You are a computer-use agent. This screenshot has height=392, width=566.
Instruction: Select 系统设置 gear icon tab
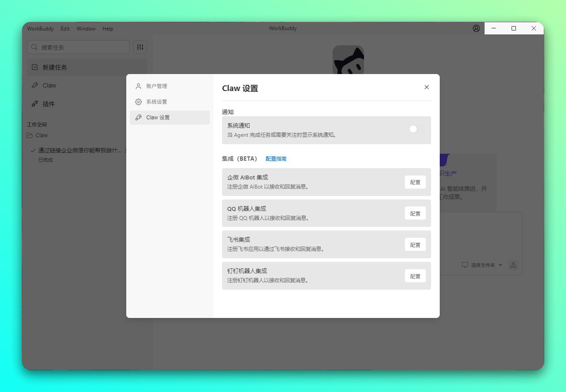coord(138,102)
